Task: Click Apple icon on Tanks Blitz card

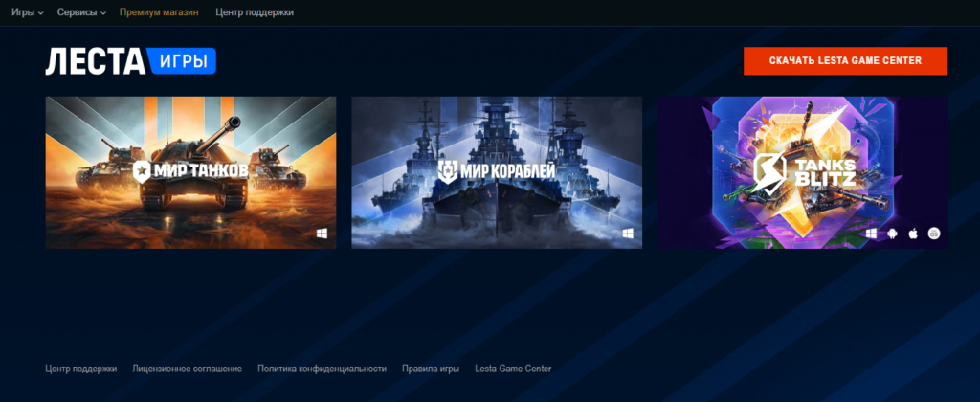Action: pos(912,234)
